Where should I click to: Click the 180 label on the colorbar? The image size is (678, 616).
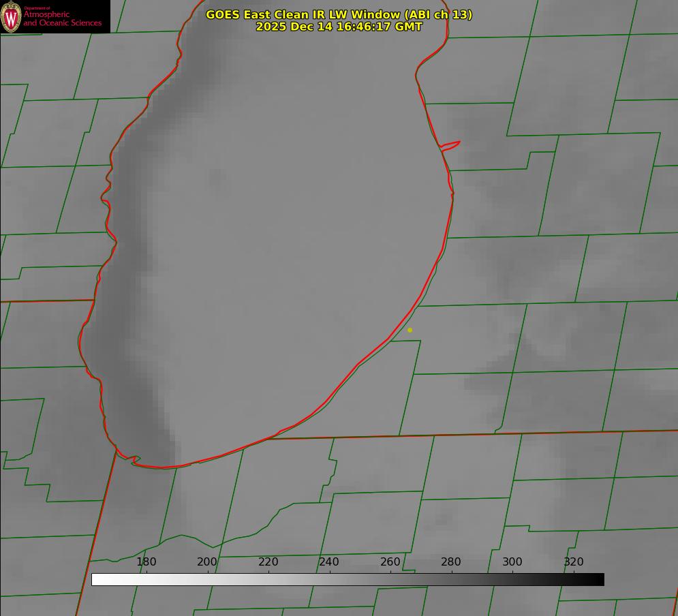coord(147,562)
